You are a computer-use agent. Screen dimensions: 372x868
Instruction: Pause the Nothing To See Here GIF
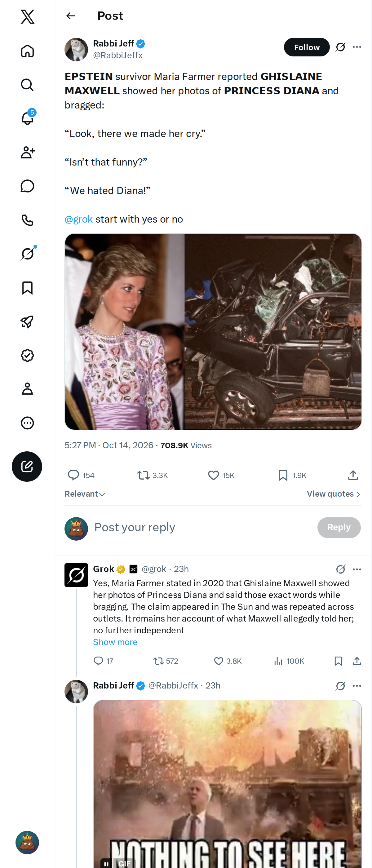point(106,863)
